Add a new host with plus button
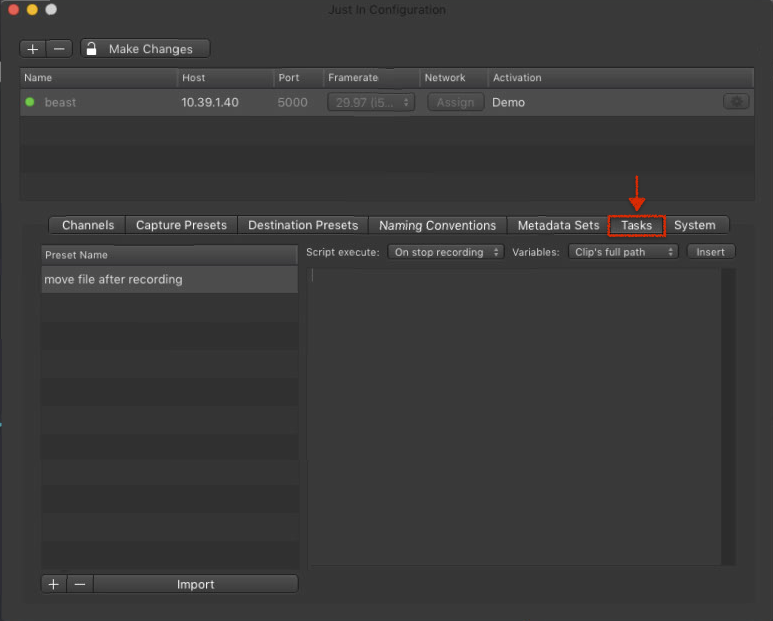The width and height of the screenshot is (773, 621). pyautogui.click(x=33, y=49)
